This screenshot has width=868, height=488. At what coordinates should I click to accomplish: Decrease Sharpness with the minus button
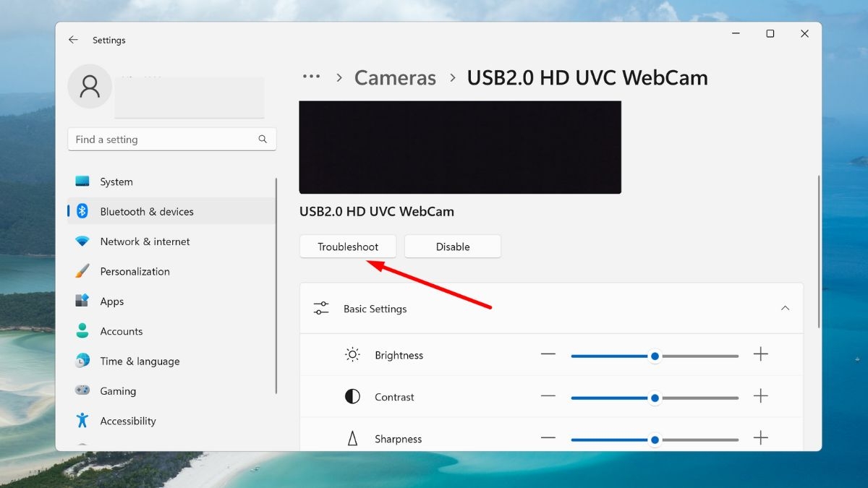548,438
